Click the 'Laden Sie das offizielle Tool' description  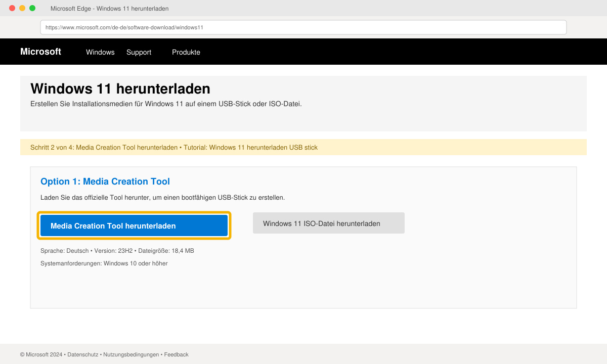(x=162, y=197)
